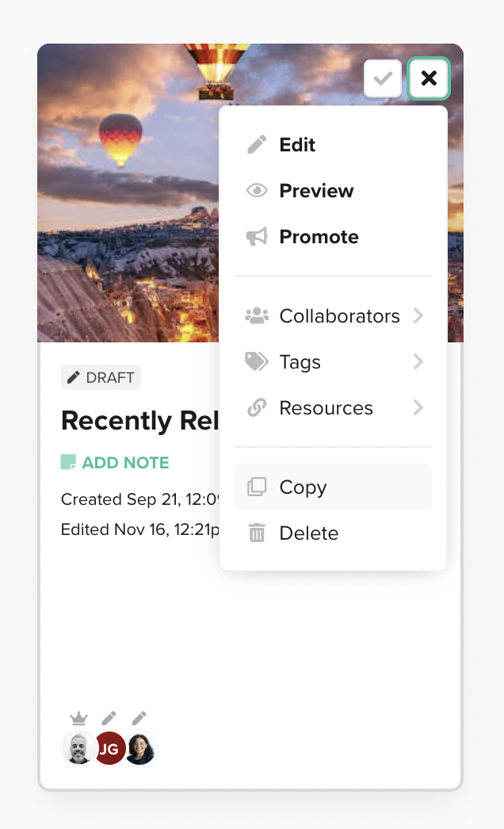Click the eye icon beside Preview
Viewport: 504px width, 829px height.
257,190
